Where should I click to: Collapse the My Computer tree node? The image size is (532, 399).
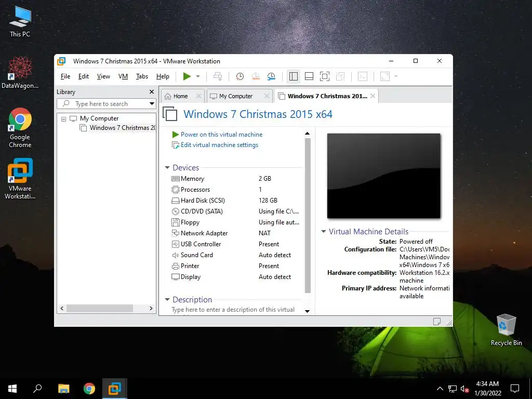(x=63, y=119)
